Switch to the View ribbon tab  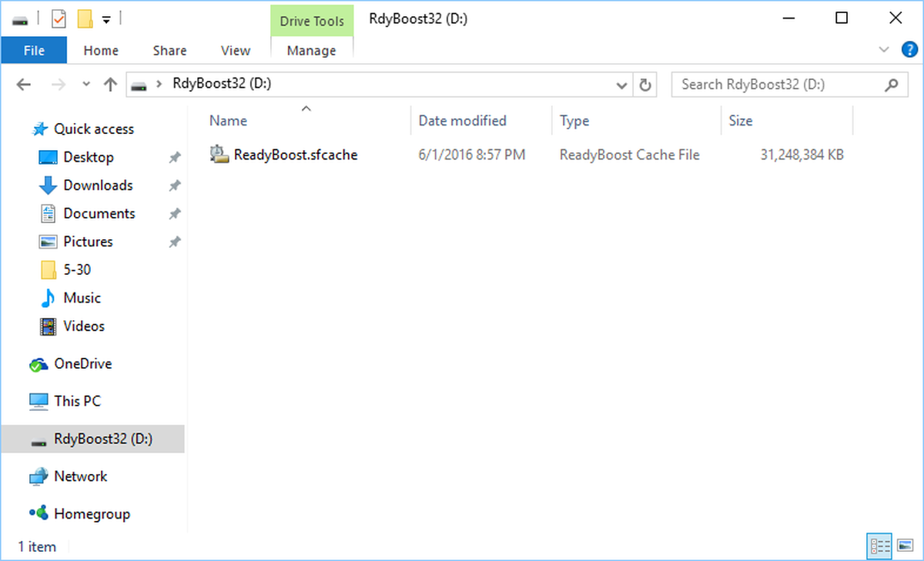pos(235,49)
